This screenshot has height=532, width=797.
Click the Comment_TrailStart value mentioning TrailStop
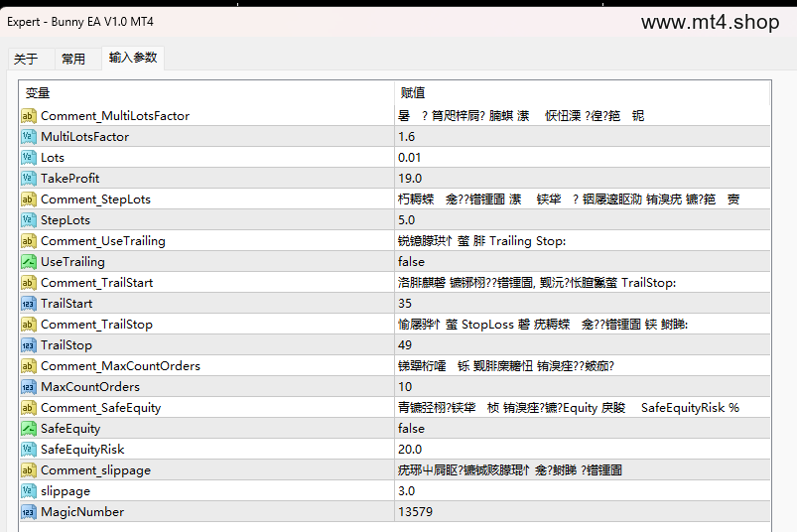point(537,283)
